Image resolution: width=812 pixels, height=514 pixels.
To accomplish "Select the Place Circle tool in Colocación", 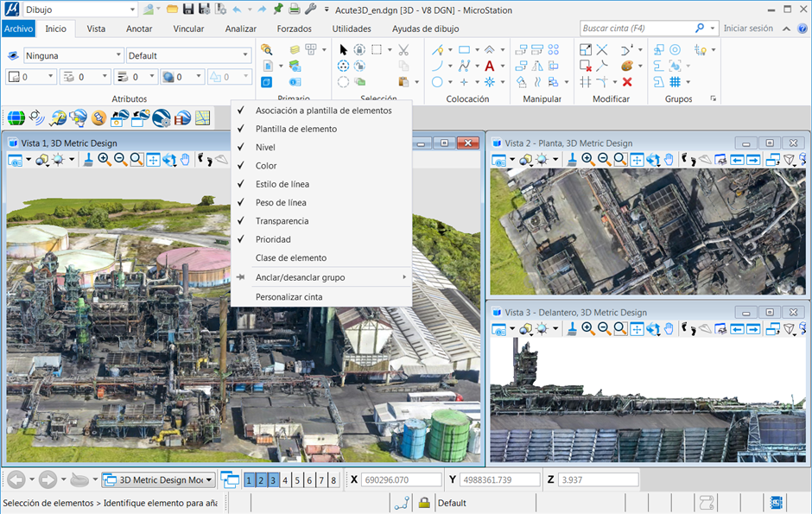I will point(438,82).
